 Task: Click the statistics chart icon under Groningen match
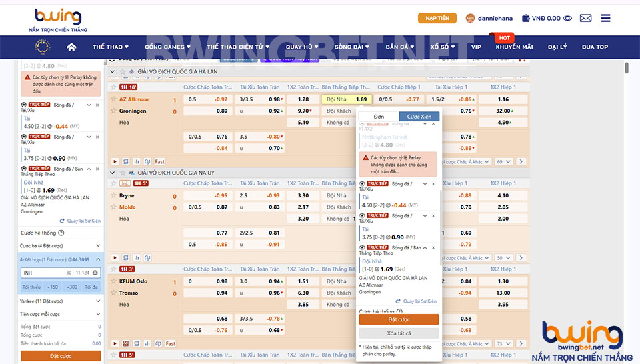pos(136,161)
